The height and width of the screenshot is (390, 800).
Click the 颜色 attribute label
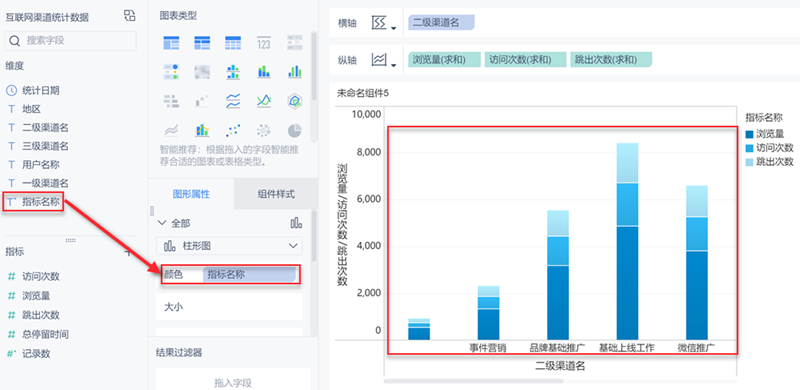[173, 274]
